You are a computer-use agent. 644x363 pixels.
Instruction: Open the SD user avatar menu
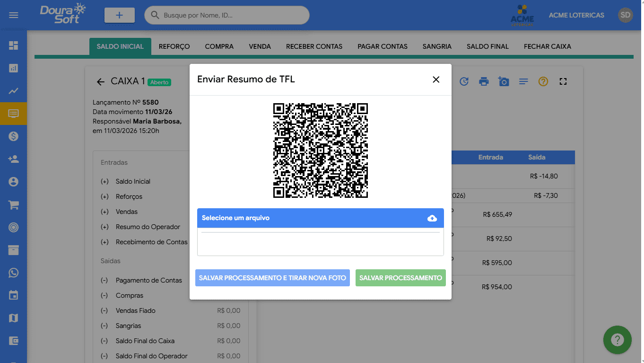pos(625,15)
